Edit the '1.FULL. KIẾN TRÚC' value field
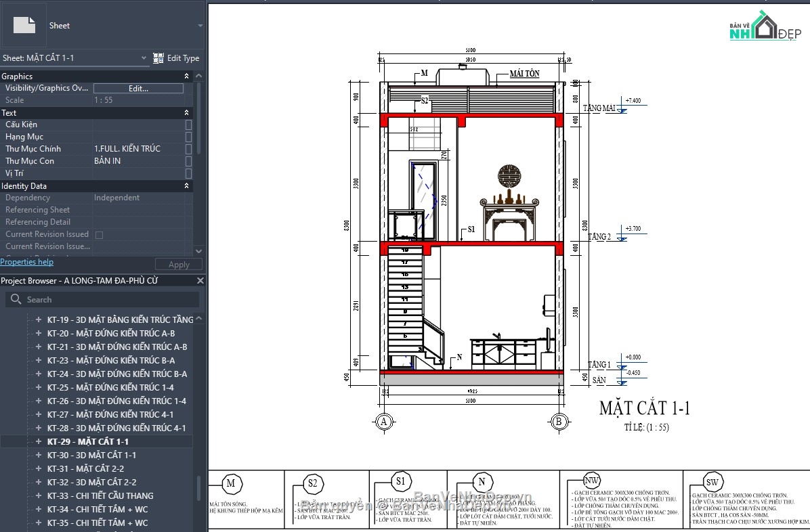Image resolution: width=810 pixels, height=532 pixels. [x=138, y=149]
